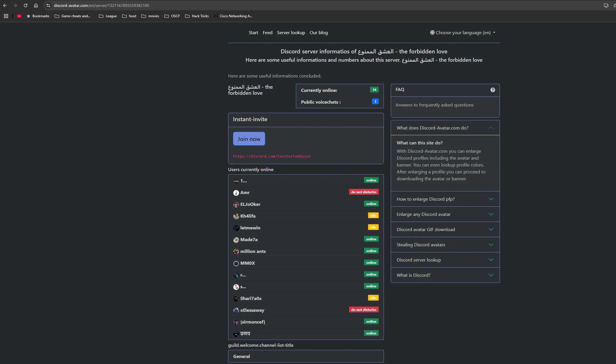The image size is (616, 364).
Task: Click the discord.com invite link
Action: pos(272,156)
